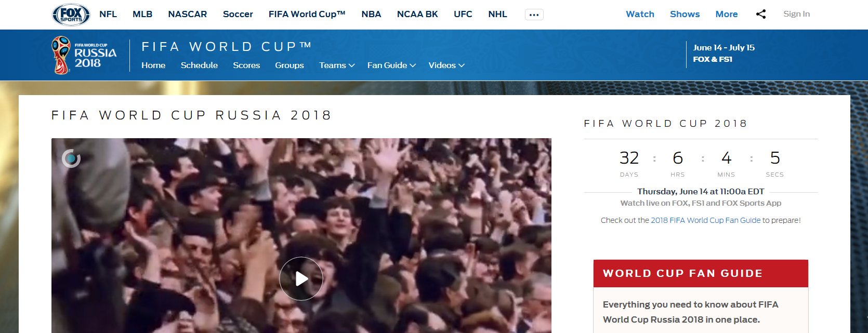Click the crowd video thumbnail

(x=301, y=235)
